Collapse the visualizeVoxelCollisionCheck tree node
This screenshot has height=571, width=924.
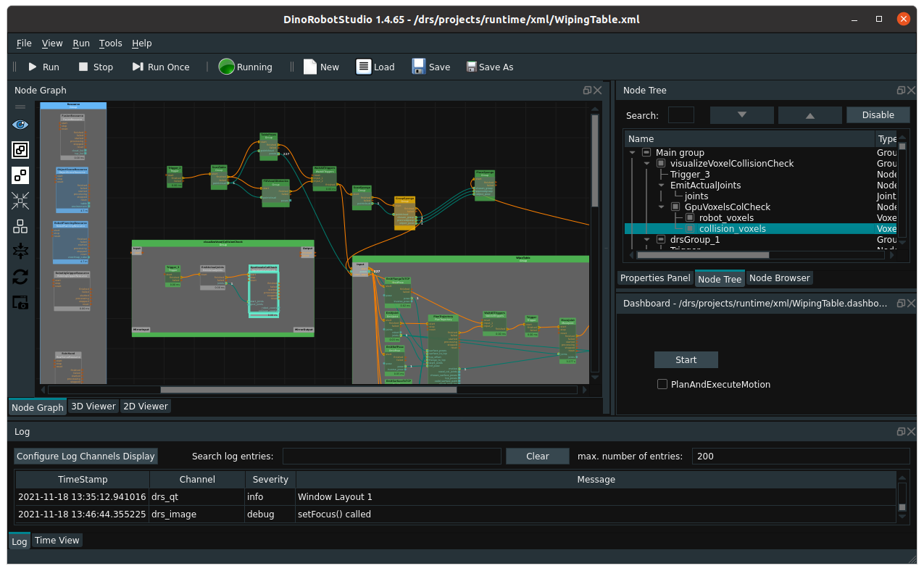coord(647,163)
